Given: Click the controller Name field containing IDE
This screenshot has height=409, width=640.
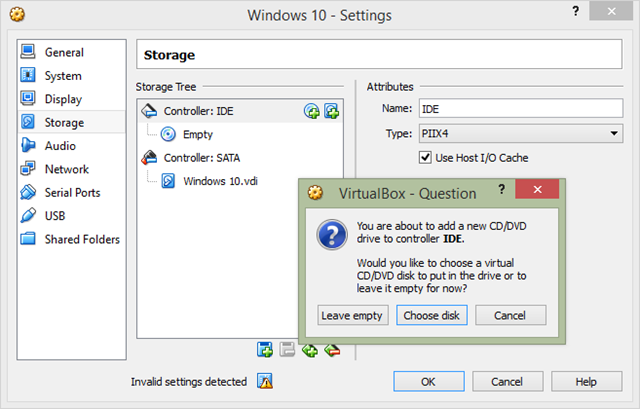Looking at the screenshot, I should 521,109.
